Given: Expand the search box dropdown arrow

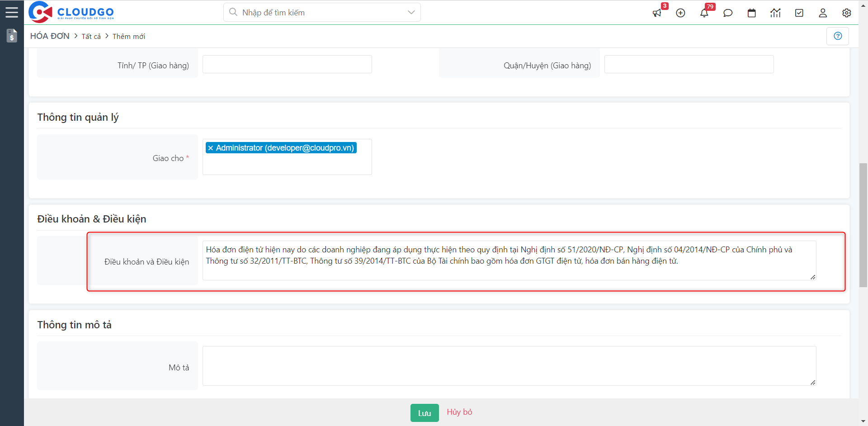Looking at the screenshot, I should (411, 12).
